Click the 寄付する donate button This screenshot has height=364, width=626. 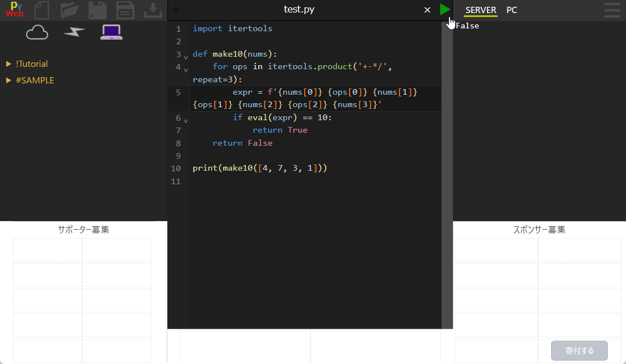coord(579,350)
